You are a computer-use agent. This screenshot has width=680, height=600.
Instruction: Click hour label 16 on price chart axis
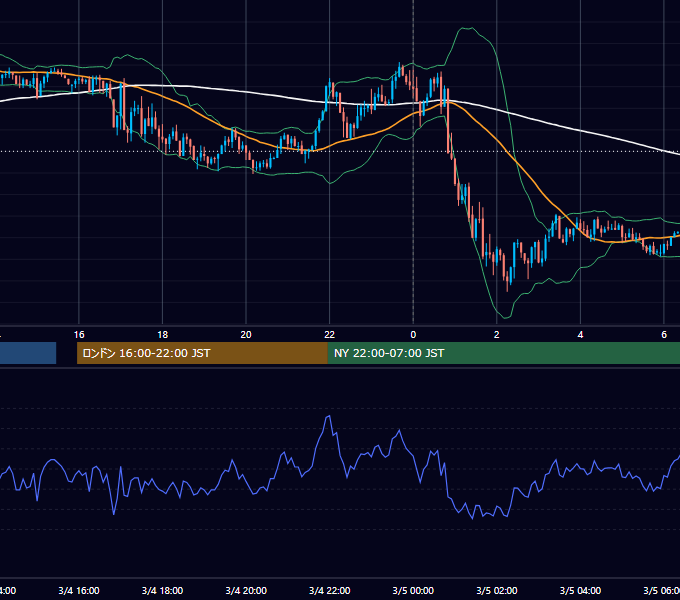(x=79, y=335)
